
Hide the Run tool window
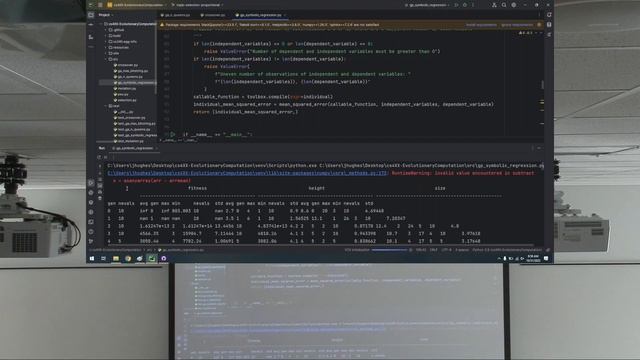click(x=540, y=148)
